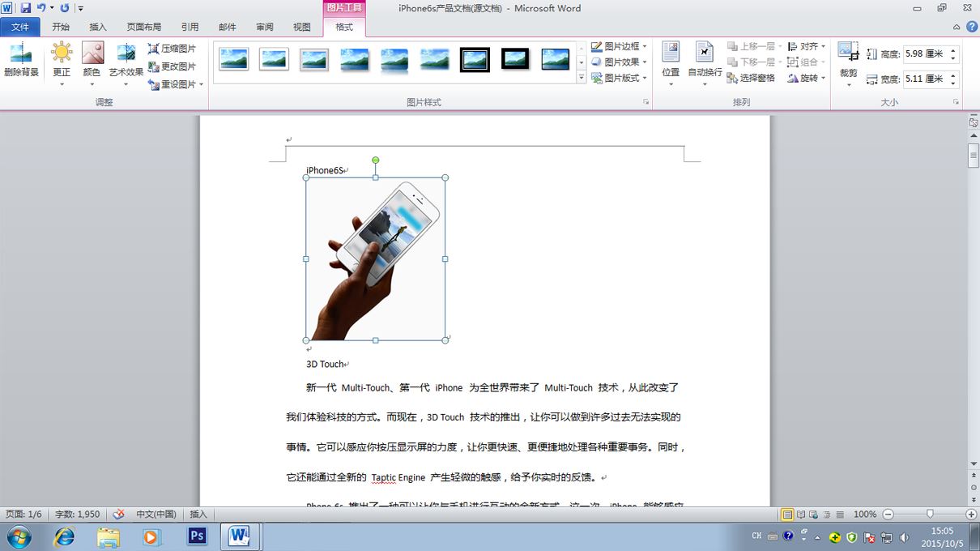Switch to the 视图 (View) tab
980x551 pixels.
click(302, 27)
